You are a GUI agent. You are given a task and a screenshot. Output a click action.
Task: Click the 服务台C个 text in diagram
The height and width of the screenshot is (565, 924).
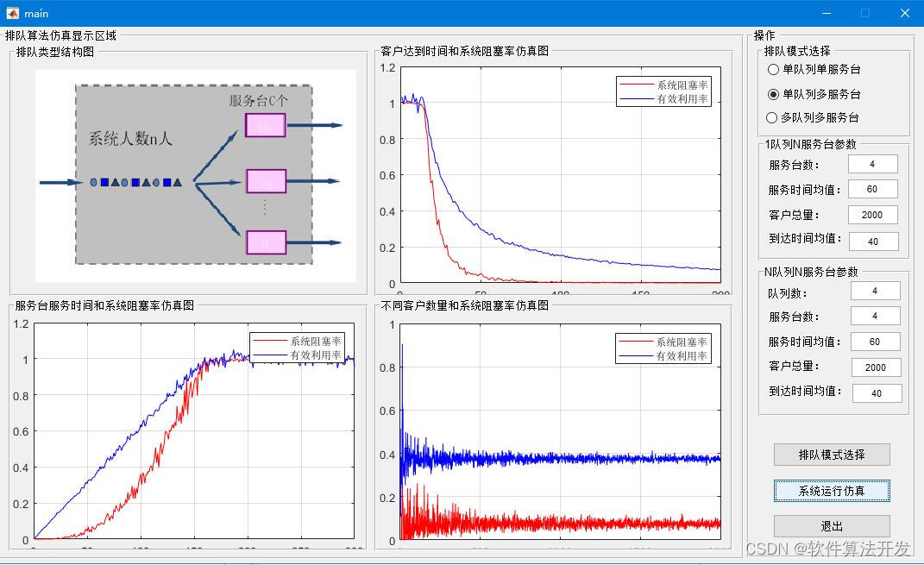(x=259, y=101)
